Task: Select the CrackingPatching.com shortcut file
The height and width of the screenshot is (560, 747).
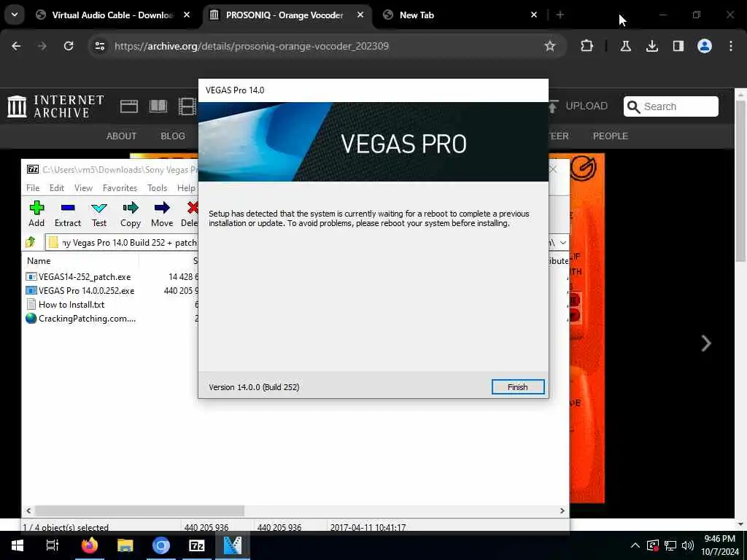Action: [x=87, y=318]
